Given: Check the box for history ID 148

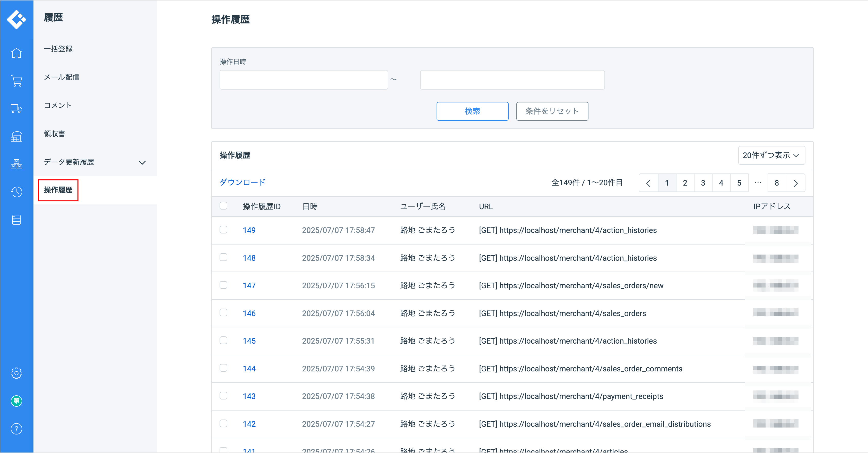Looking at the screenshot, I should [223, 257].
